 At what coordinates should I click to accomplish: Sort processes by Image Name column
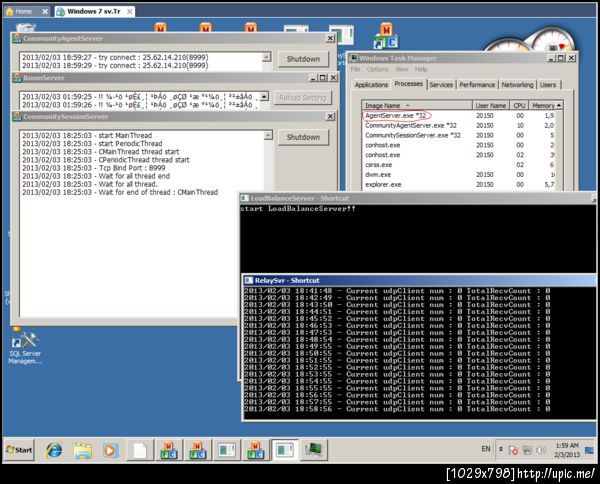click(x=417, y=105)
